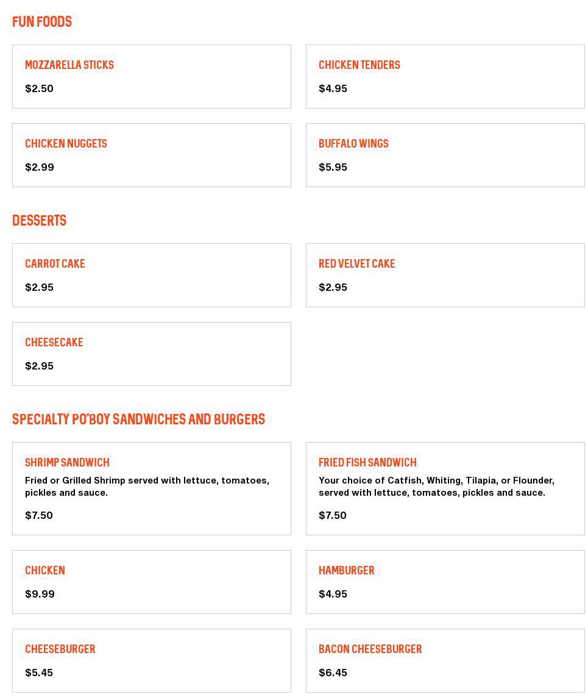Select the Mozzarella Sticks menu item
Screen dimensions: 588x700
pos(151,76)
